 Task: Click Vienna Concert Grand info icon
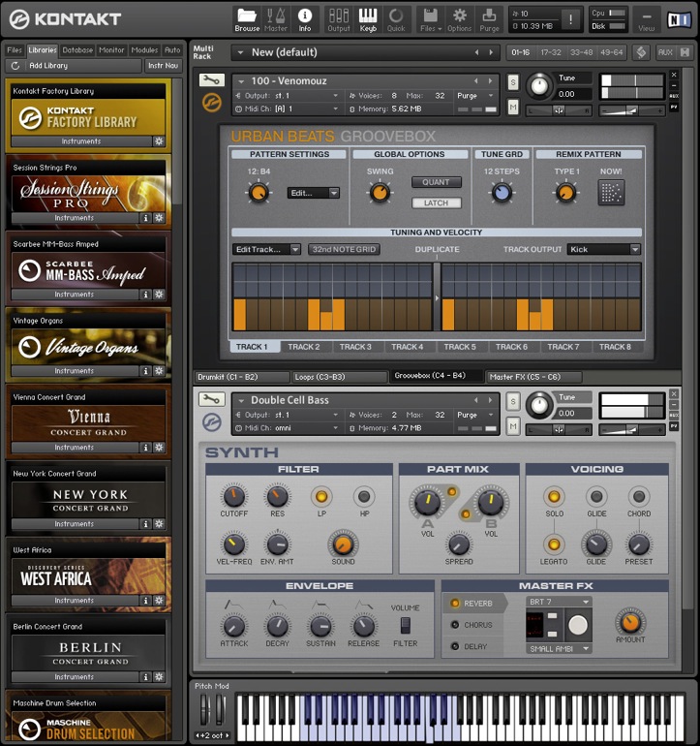(145, 448)
